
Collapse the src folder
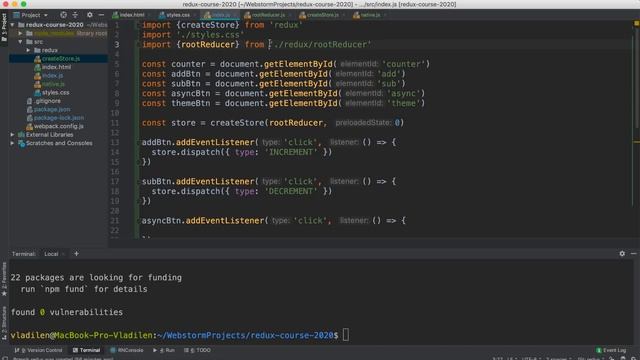point(20,42)
